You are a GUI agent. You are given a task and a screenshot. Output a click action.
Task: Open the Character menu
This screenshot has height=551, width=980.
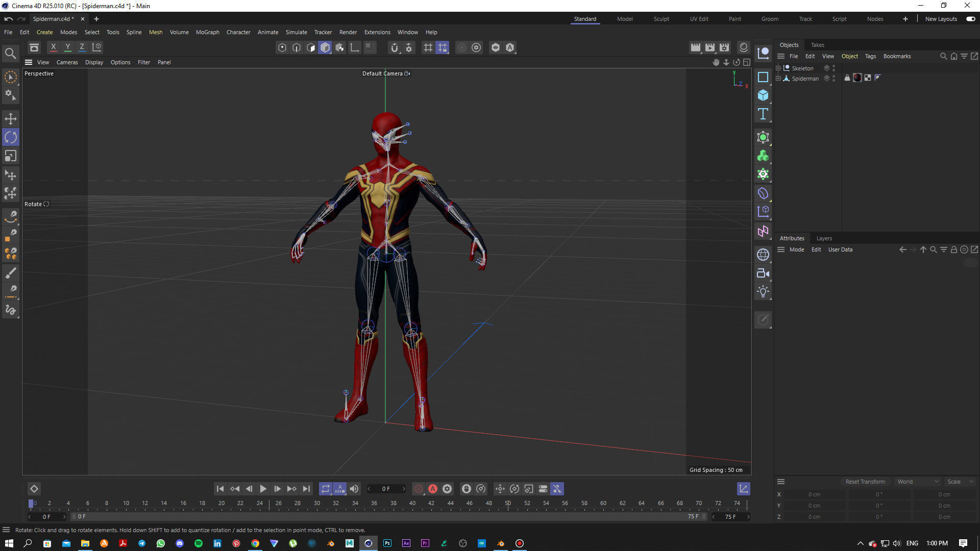(238, 32)
